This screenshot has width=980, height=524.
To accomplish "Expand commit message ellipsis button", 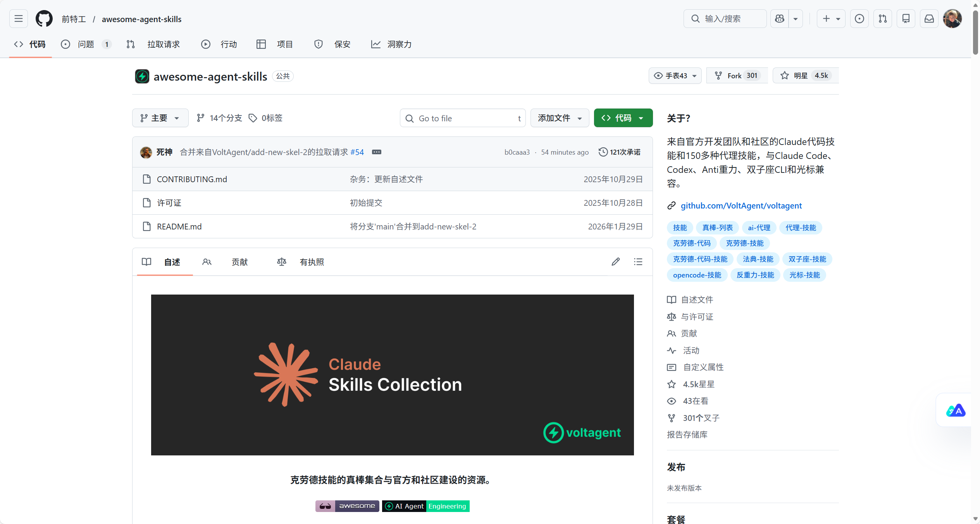I will 376,152.
